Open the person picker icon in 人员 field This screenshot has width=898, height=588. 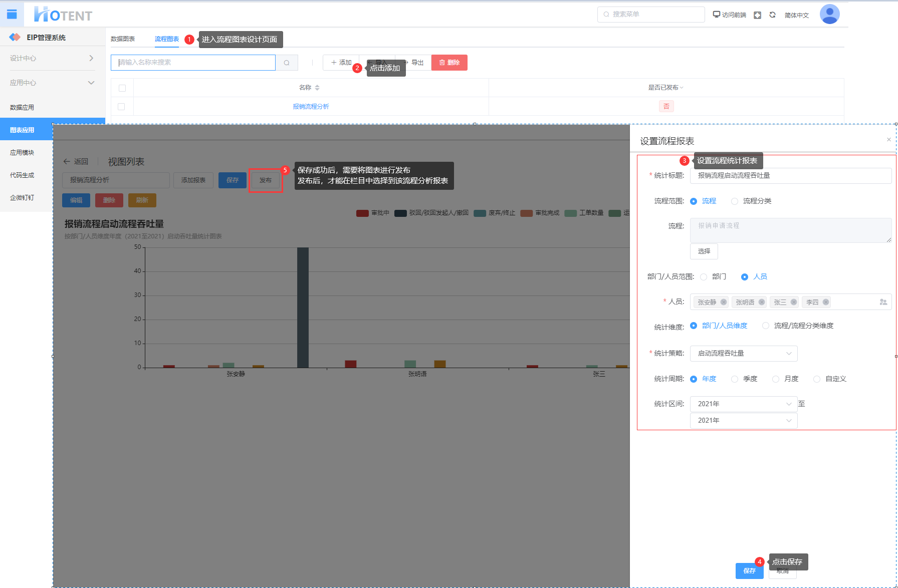pyautogui.click(x=883, y=302)
